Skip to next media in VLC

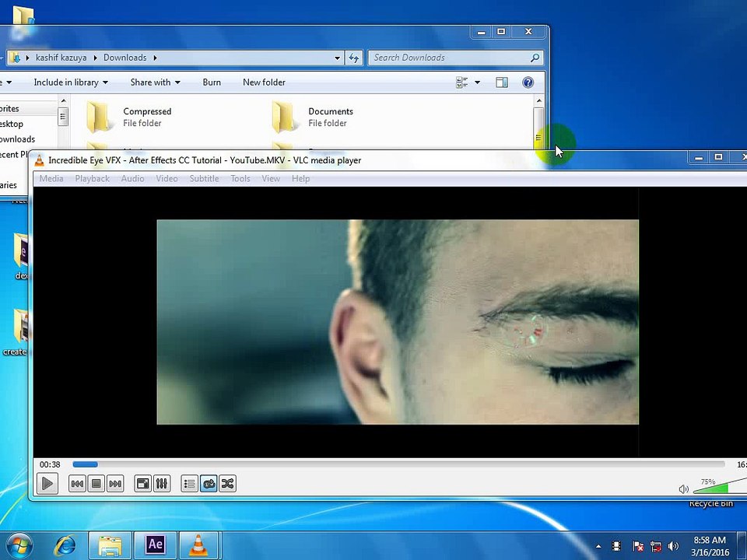(x=115, y=484)
